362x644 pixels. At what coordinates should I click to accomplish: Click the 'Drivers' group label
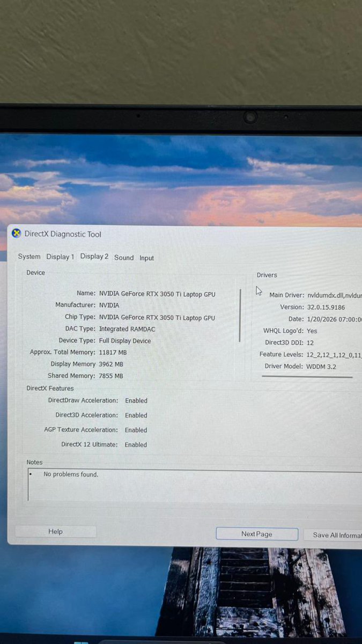[267, 275]
